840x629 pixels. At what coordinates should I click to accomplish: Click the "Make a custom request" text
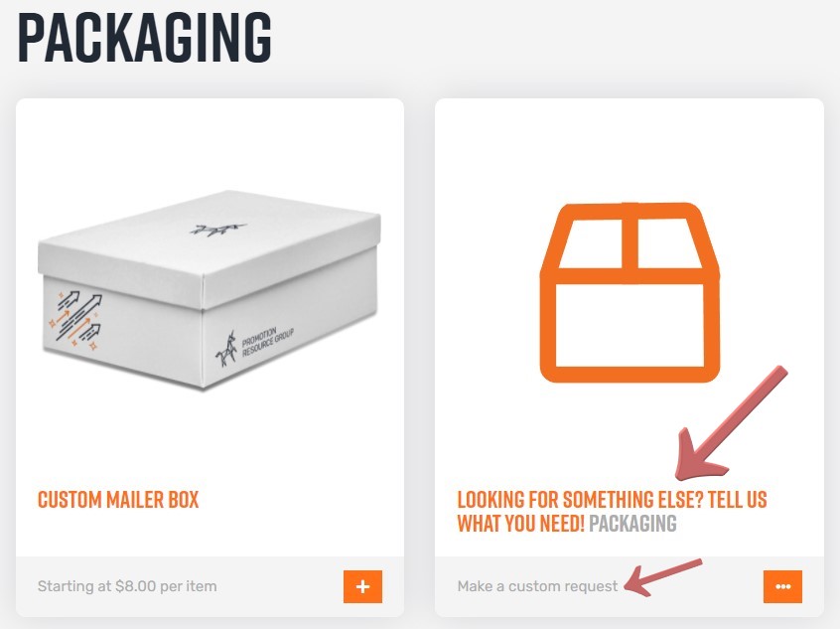(537, 586)
